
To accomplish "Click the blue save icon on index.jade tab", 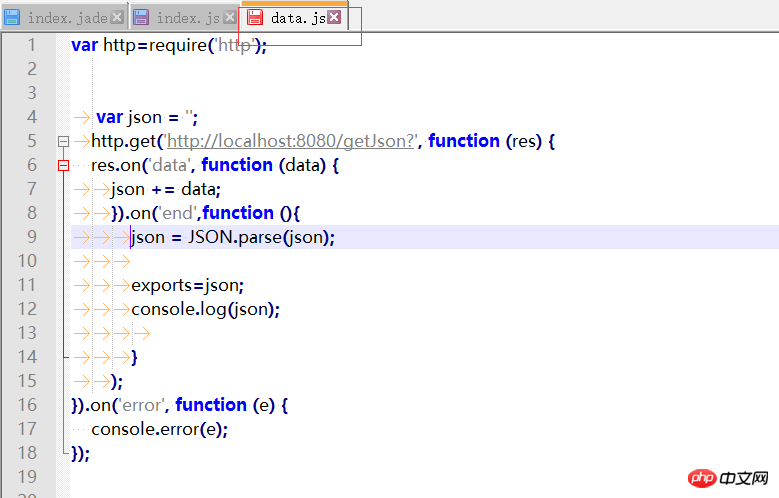I will (11, 17).
